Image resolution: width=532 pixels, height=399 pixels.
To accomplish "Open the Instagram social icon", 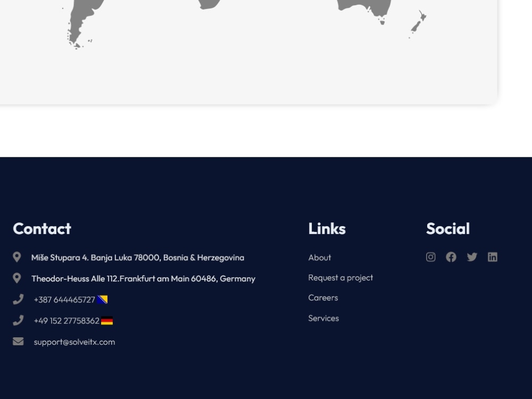I will click(430, 257).
